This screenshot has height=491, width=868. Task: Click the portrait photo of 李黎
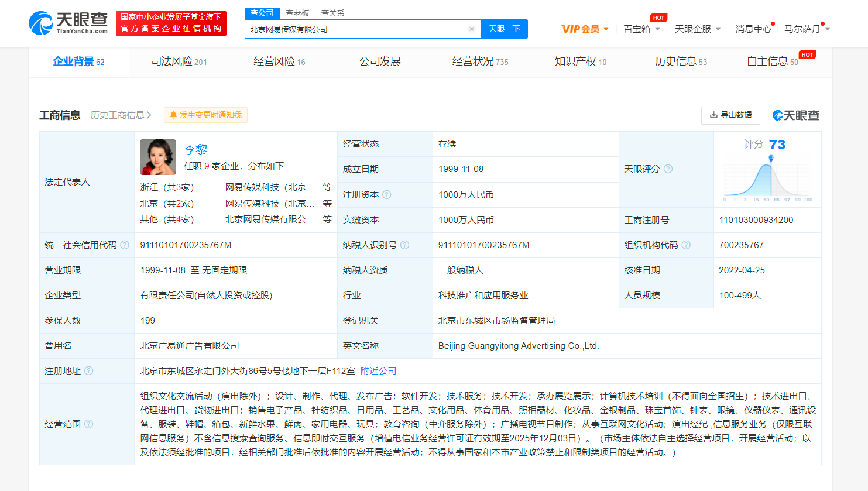158,157
